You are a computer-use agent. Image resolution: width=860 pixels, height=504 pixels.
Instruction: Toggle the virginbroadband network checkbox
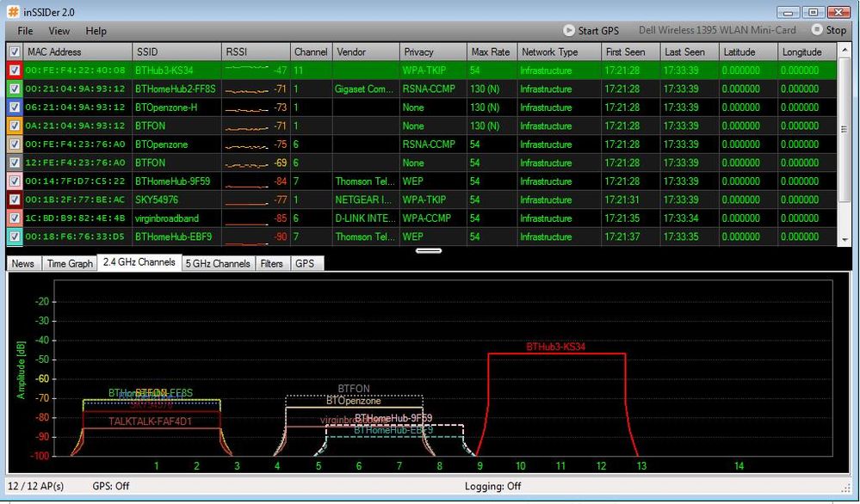[15, 218]
